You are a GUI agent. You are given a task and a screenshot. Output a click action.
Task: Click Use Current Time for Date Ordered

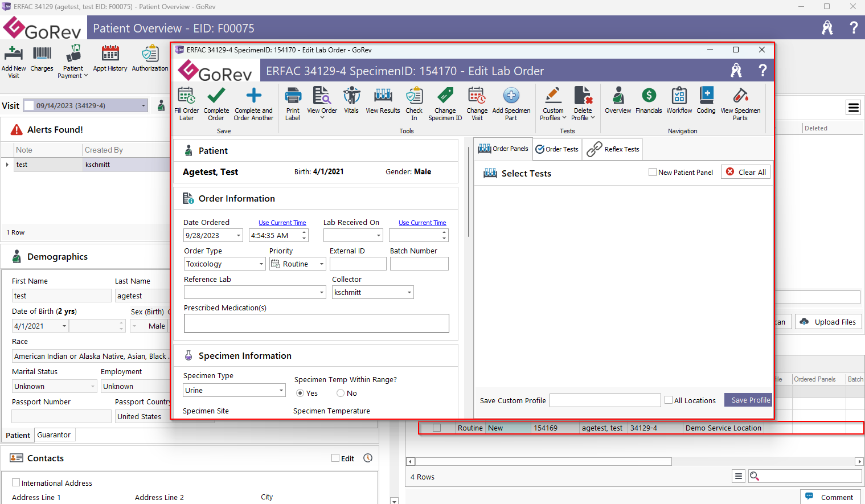pos(282,223)
